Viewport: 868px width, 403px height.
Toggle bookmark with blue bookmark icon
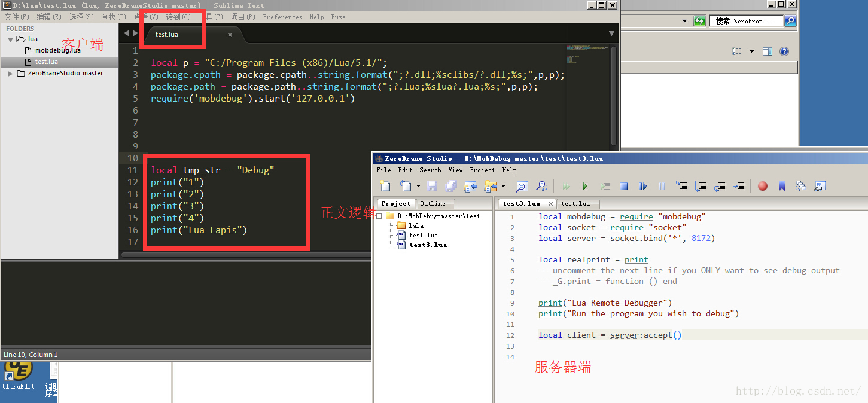click(x=782, y=186)
